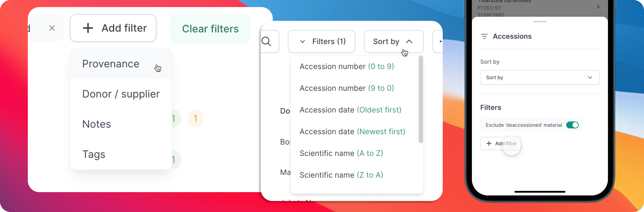Tap the bottom sheet drag handle
The image size is (644, 212).
[540, 22]
